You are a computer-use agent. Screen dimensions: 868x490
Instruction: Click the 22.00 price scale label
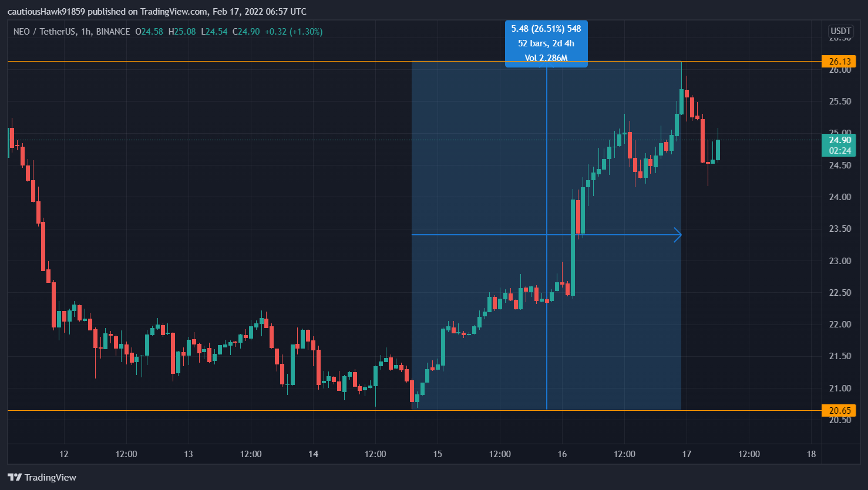tap(839, 325)
